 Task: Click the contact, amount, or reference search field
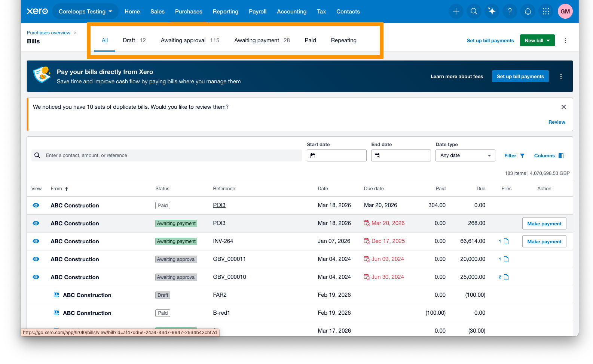coord(167,155)
